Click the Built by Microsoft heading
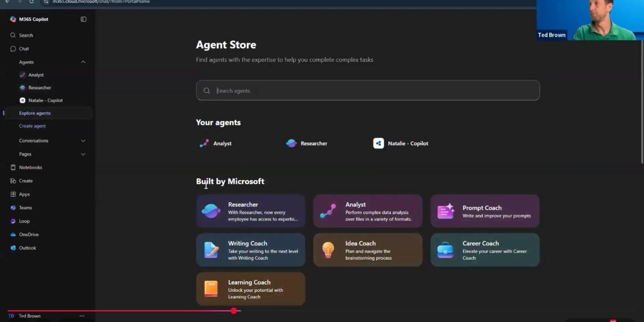 (230, 181)
